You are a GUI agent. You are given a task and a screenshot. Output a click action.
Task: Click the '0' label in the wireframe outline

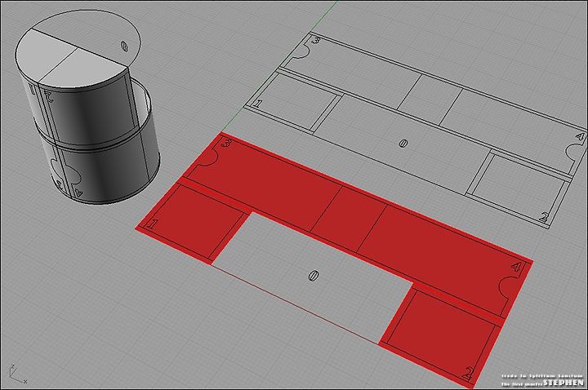click(x=403, y=143)
